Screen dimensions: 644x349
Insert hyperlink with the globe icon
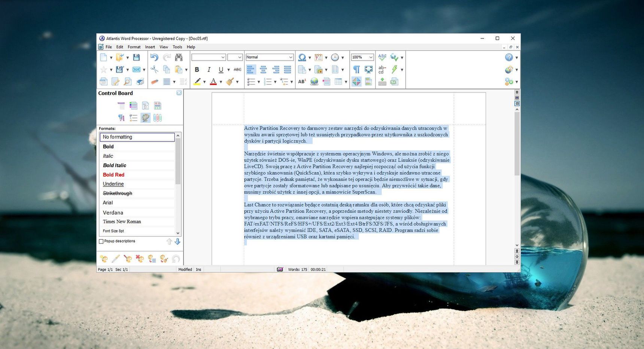coord(314,81)
